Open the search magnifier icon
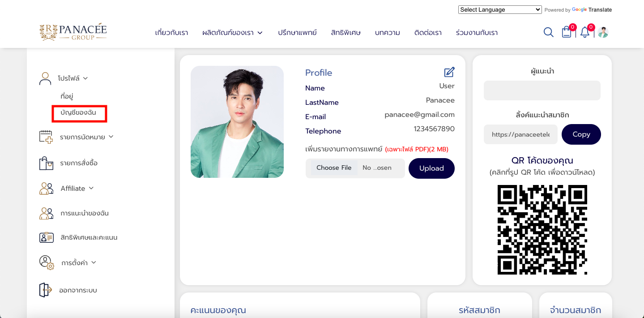The height and width of the screenshot is (318, 644). [548, 32]
